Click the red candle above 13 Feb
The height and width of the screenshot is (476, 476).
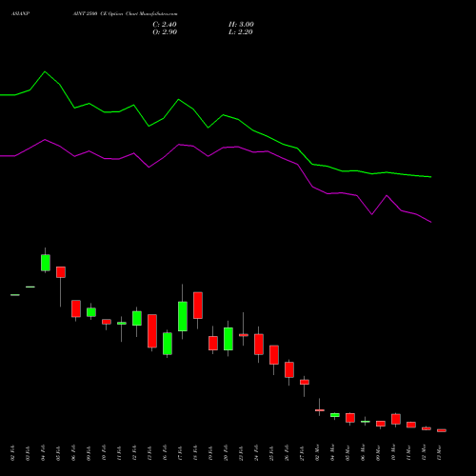[x=152, y=331]
